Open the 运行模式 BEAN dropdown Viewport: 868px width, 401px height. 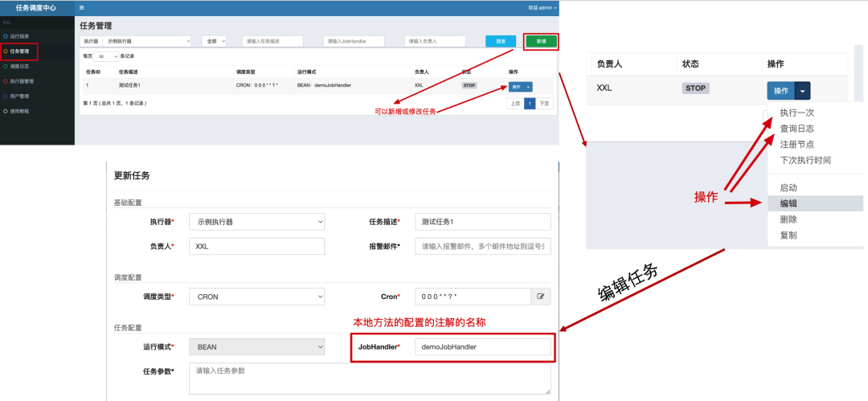257,346
